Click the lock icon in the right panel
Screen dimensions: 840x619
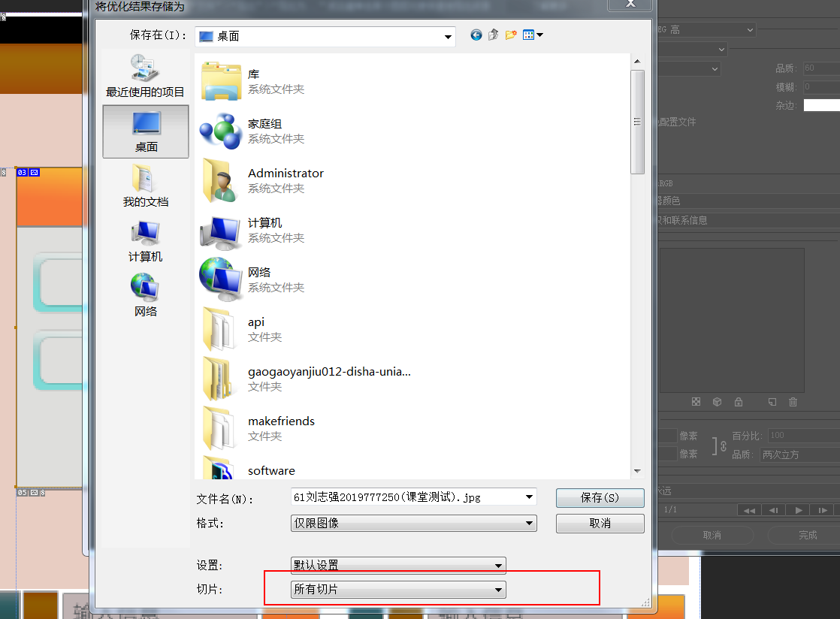[739, 402]
